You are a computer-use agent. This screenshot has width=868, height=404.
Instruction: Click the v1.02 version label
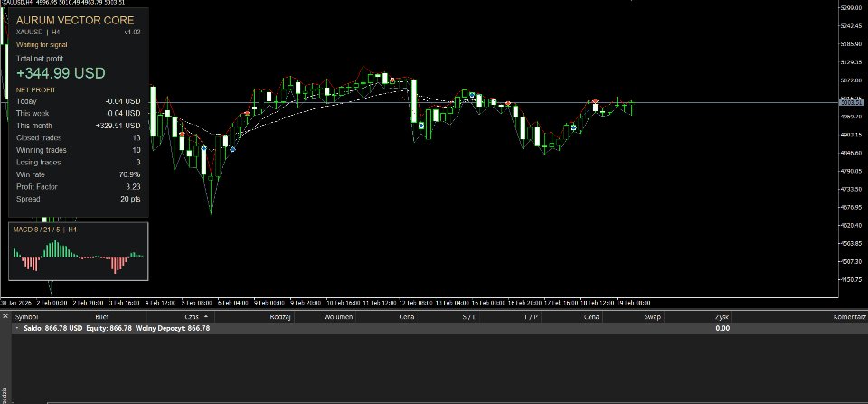(x=132, y=33)
